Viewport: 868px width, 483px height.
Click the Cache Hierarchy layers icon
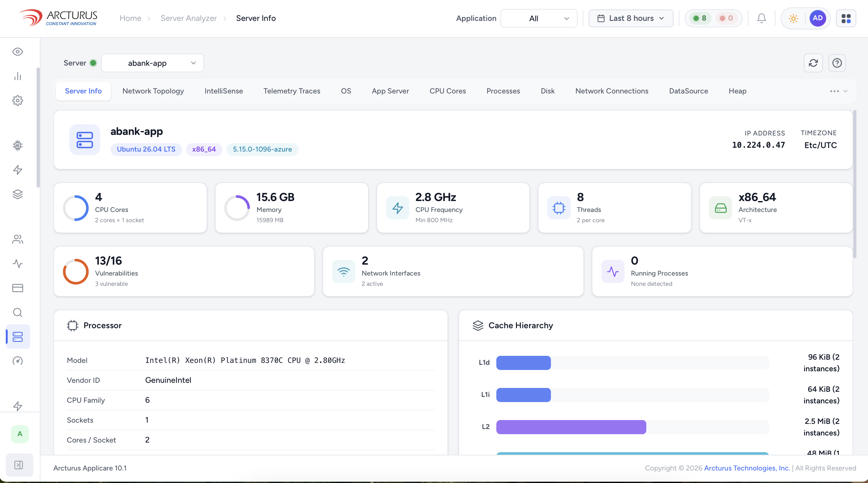click(478, 325)
